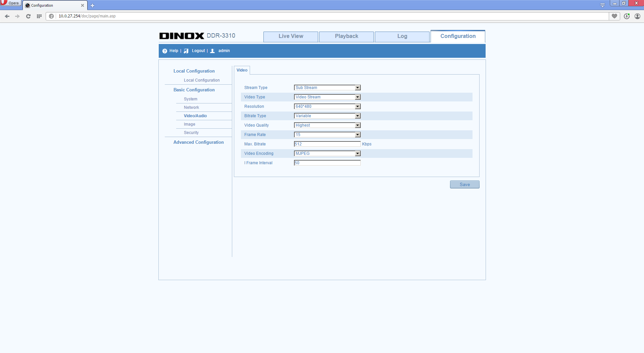This screenshot has width=644, height=353.
Task: Reload the page with refresh icon
Action: click(29, 16)
